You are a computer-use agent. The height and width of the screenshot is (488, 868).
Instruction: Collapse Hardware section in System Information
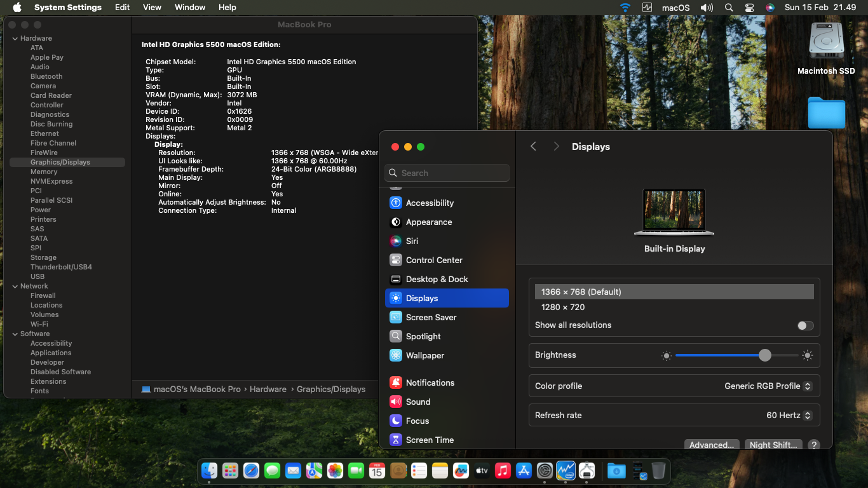(x=15, y=39)
